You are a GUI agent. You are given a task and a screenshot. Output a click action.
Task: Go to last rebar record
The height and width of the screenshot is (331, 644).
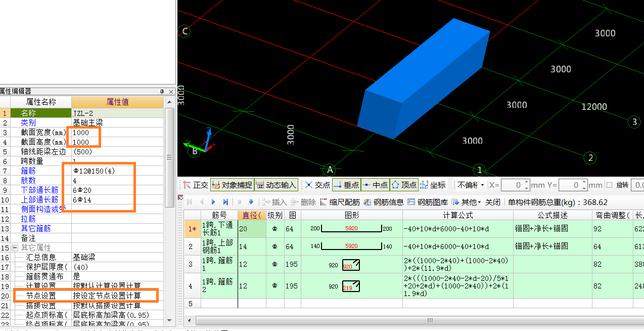(225, 202)
